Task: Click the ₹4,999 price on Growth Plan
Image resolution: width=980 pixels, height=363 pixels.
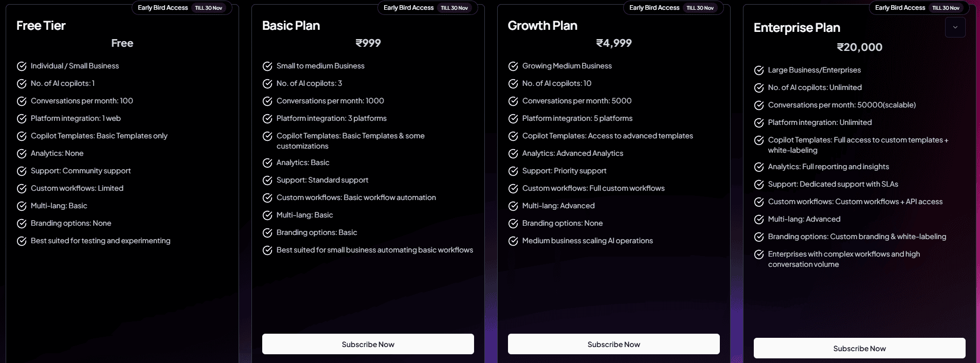Action: (x=613, y=43)
